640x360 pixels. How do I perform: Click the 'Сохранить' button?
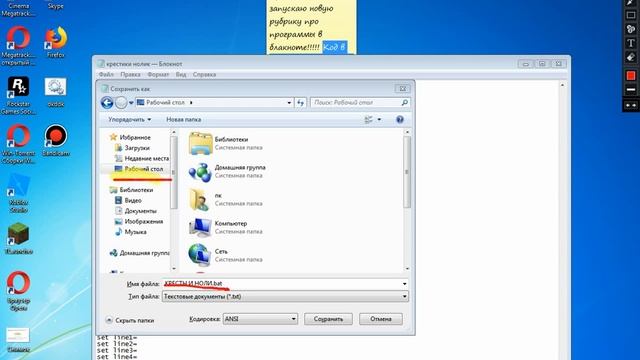coord(328,319)
